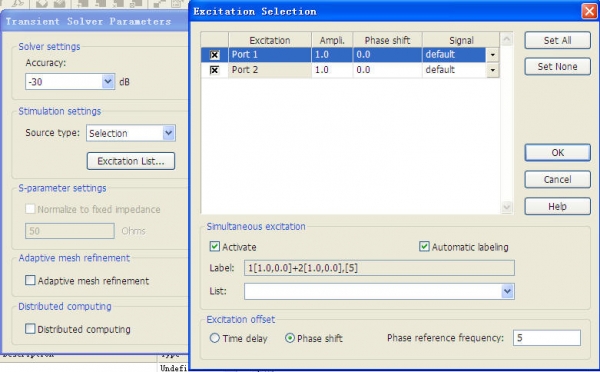Click the Phase reference frequency field
Viewport: 600px width, 372px height.
point(547,338)
